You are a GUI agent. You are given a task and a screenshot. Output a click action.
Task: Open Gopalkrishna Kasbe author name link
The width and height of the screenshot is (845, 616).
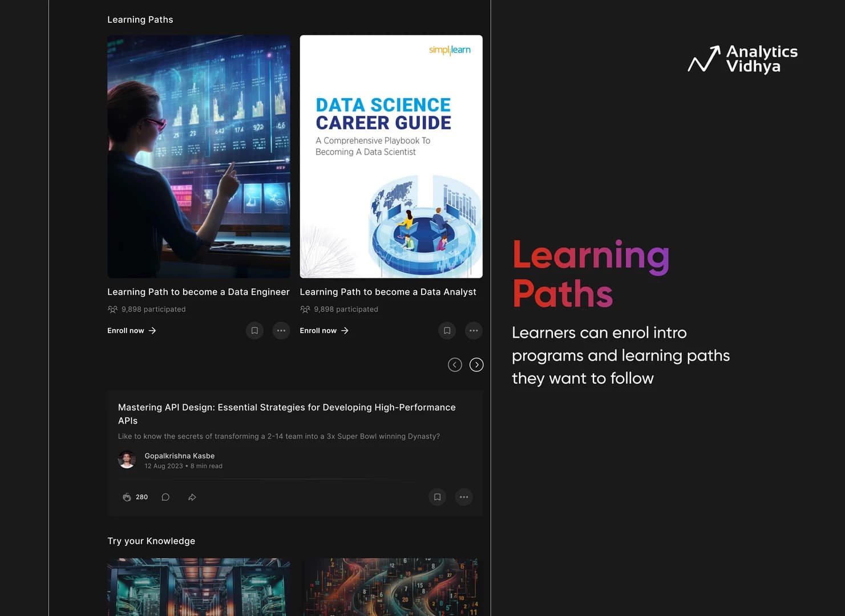point(180,456)
